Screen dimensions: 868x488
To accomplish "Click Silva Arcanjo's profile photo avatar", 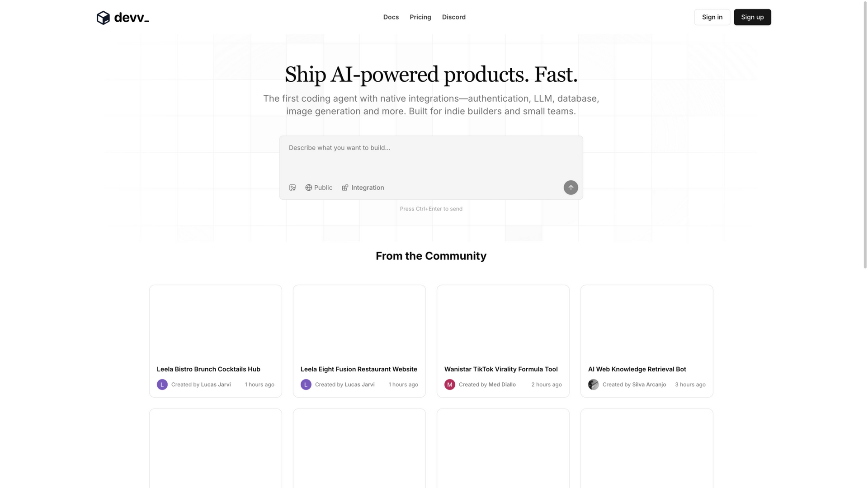I will (594, 385).
